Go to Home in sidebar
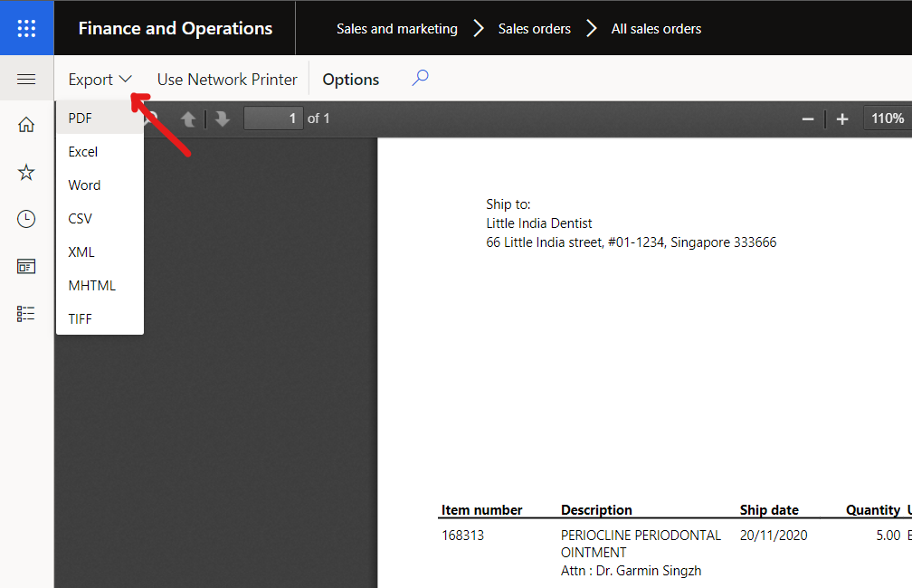This screenshot has width=912, height=588. [x=26, y=125]
